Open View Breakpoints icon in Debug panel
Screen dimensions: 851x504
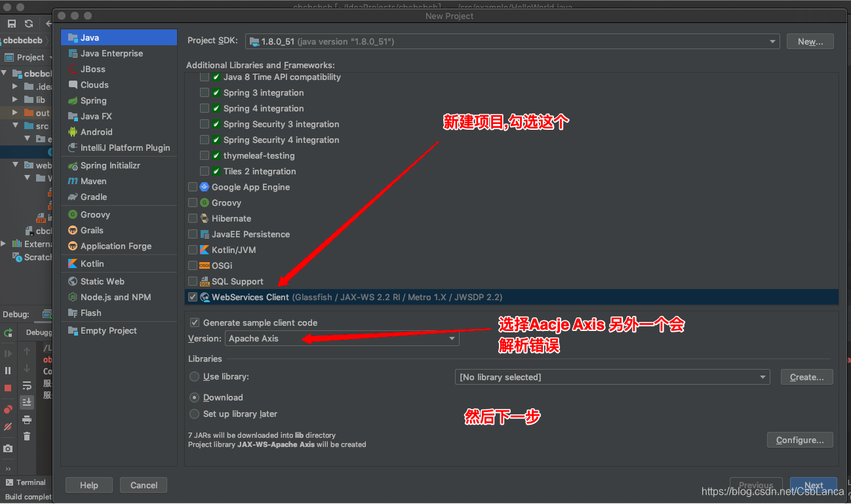(x=8, y=410)
